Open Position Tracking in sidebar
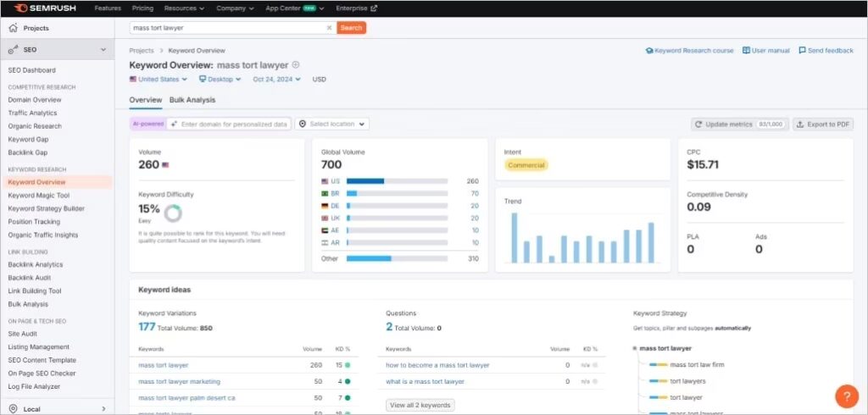 pos(34,222)
